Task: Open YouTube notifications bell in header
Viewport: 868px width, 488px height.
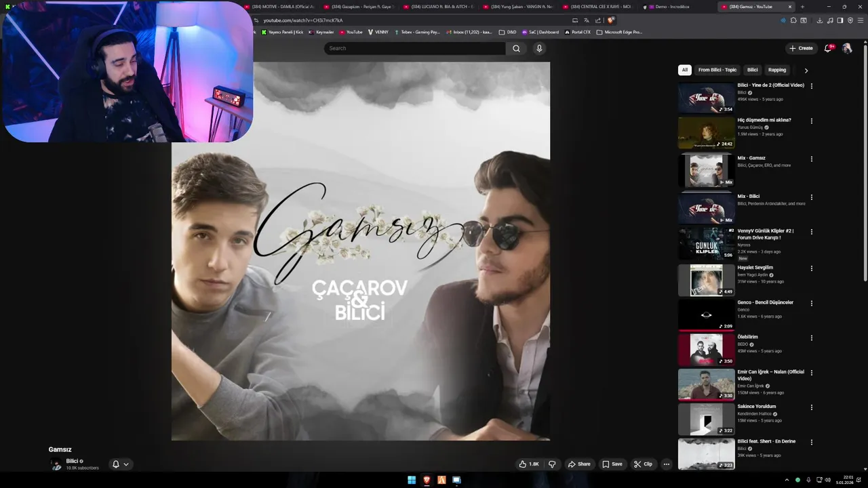Action: tap(828, 48)
